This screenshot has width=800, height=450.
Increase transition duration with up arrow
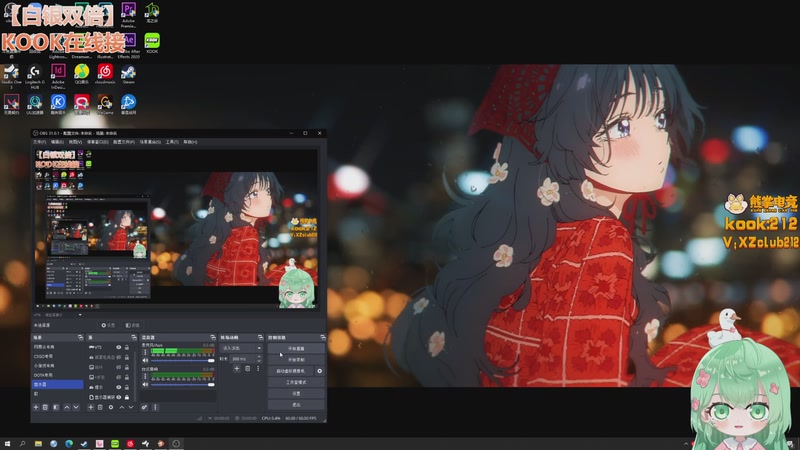(259, 357)
